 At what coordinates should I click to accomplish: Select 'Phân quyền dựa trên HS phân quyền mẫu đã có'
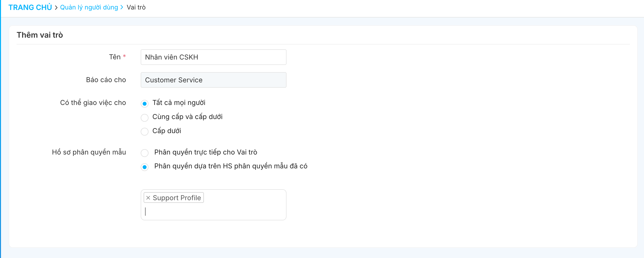pyautogui.click(x=145, y=167)
